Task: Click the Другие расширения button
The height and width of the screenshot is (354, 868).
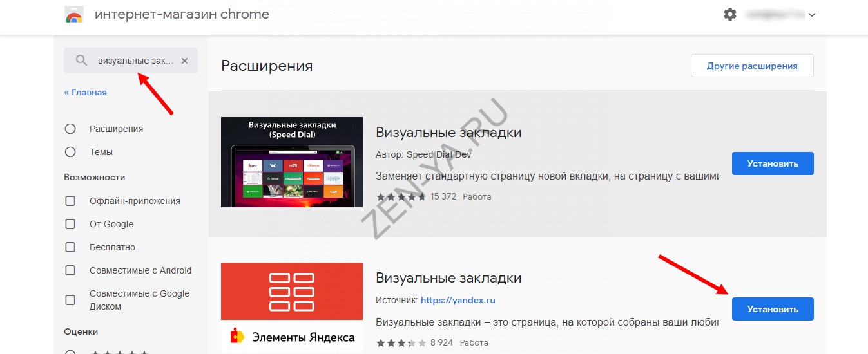Action: coord(751,66)
